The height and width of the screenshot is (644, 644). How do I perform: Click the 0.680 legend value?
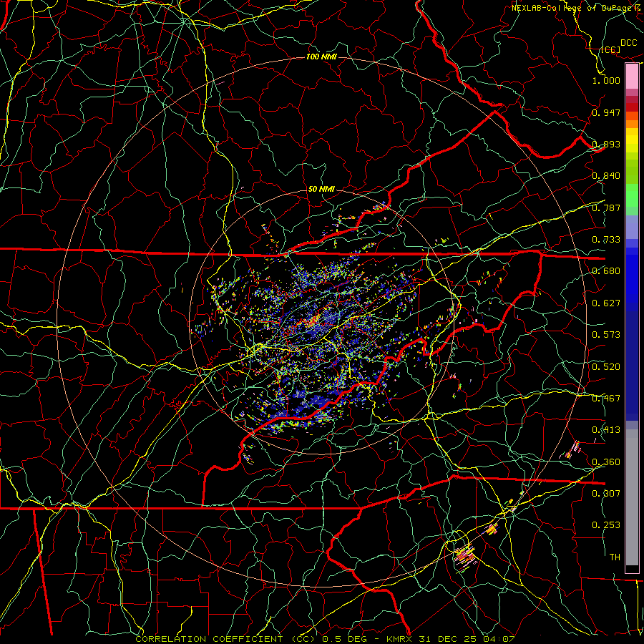pos(606,271)
